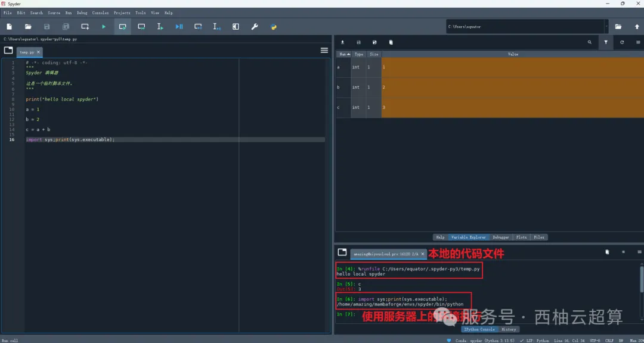Maximize current pane icon
644x343 pixels.
point(236,27)
